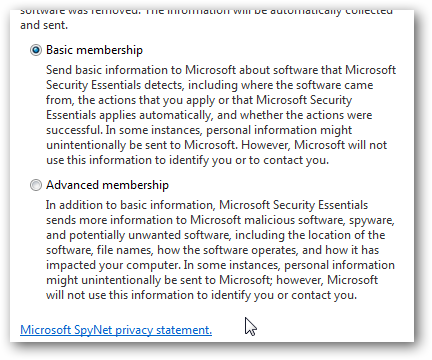Select the Advanced membership radio button

pos(36,185)
